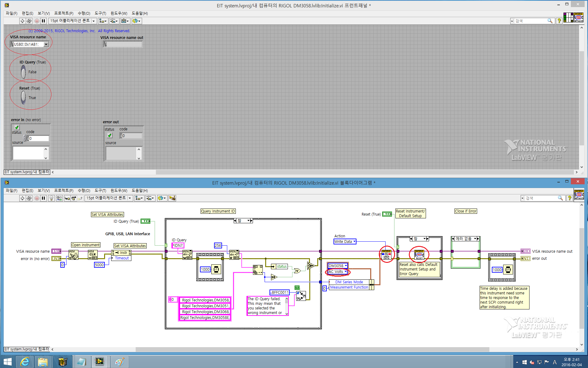
Task: Click VISA Read node in case structure
Action: (234, 255)
